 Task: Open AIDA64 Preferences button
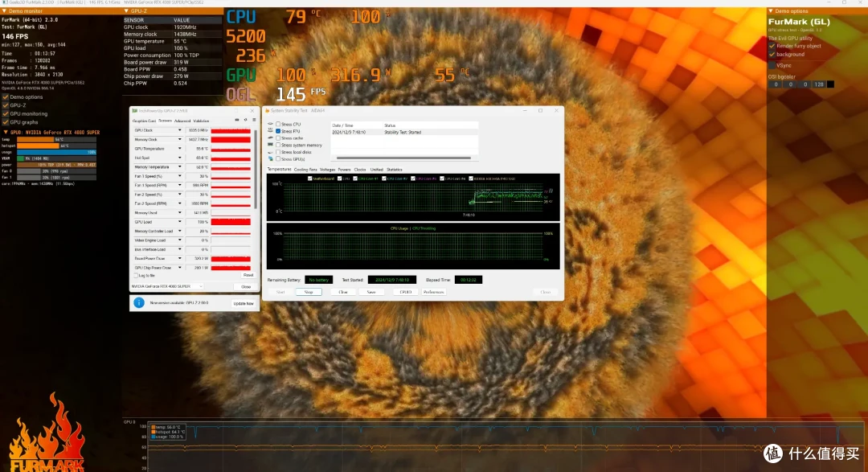point(433,292)
